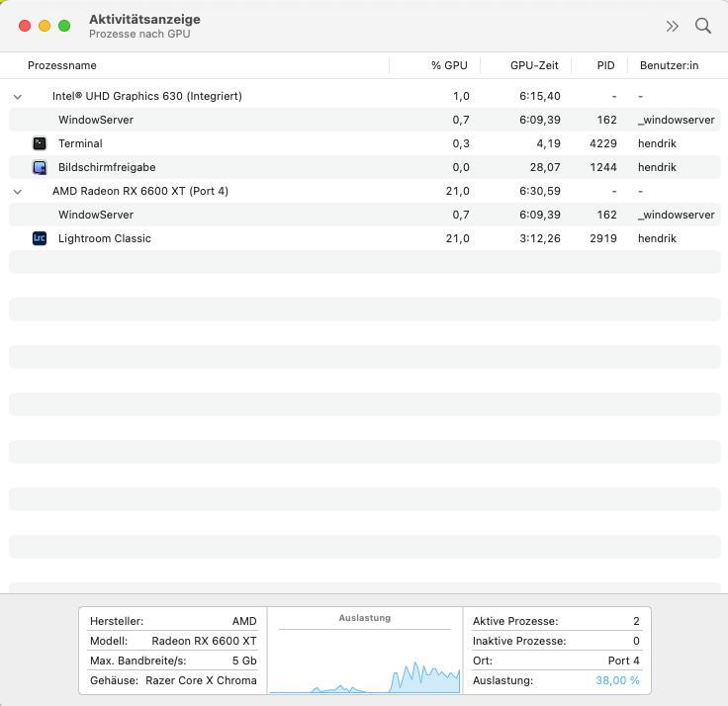This screenshot has width=728, height=706.
Task: Click the Inaktive Prozesse count
Action: [x=637, y=641]
